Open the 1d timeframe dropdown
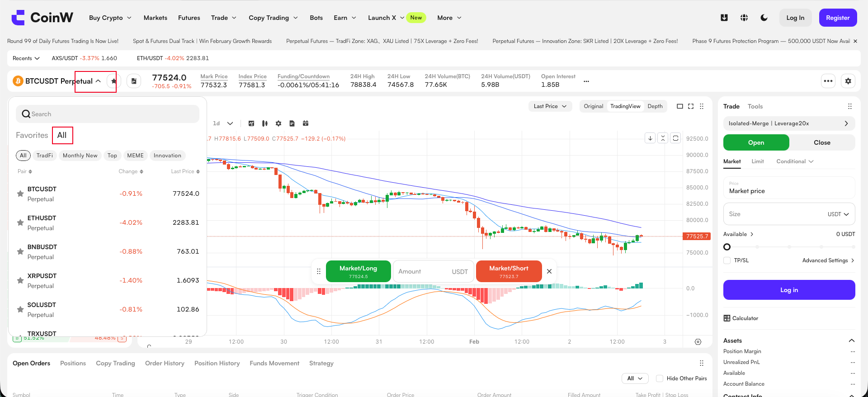 (223, 123)
